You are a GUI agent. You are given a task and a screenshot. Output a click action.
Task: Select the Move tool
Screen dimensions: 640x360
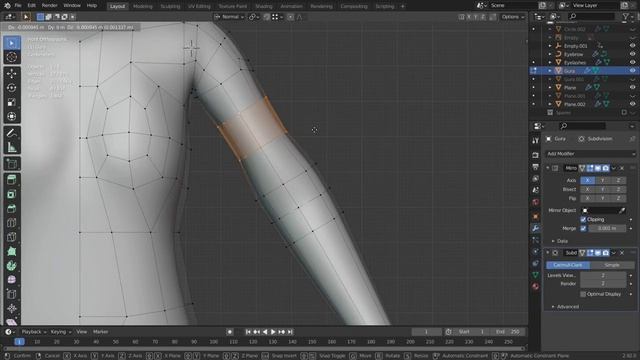click(12, 73)
